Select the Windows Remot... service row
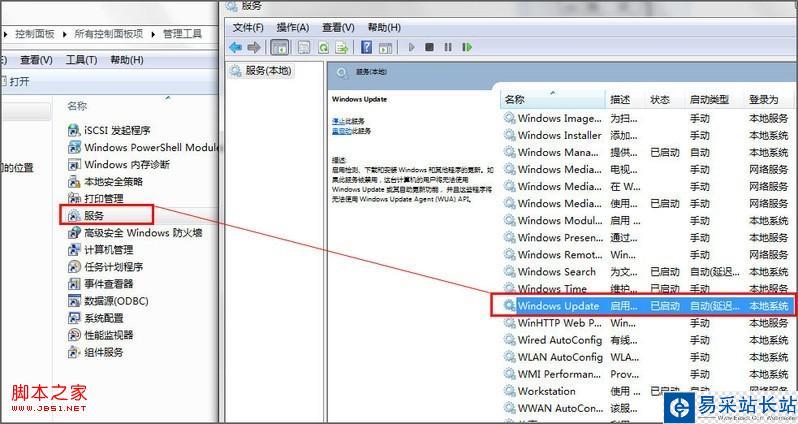 coord(647,255)
